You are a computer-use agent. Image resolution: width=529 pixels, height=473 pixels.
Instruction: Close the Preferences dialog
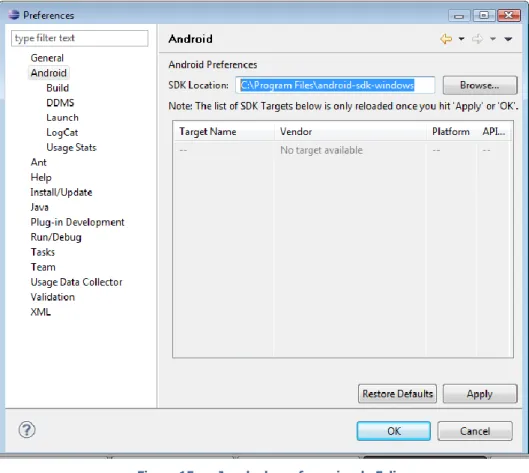coord(509,16)
